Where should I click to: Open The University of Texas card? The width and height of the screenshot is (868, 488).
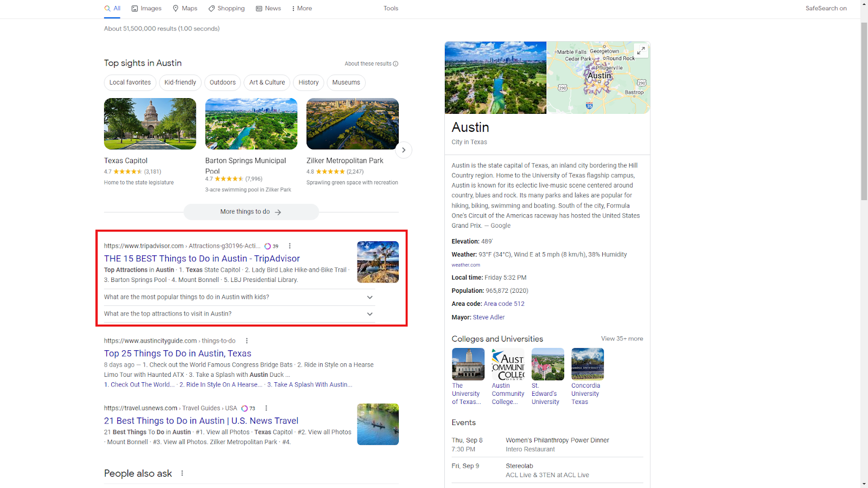[x=468, y=377]
